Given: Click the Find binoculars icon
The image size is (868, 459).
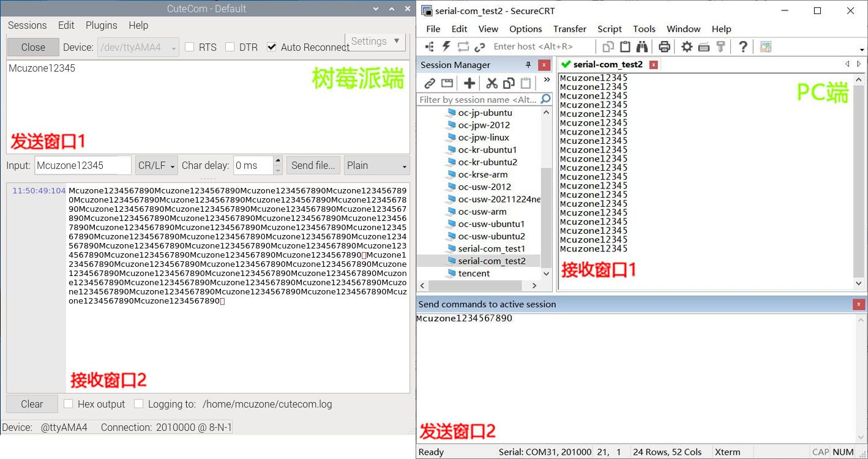Looking at the screenshot, I should click(x=642, y=47).
